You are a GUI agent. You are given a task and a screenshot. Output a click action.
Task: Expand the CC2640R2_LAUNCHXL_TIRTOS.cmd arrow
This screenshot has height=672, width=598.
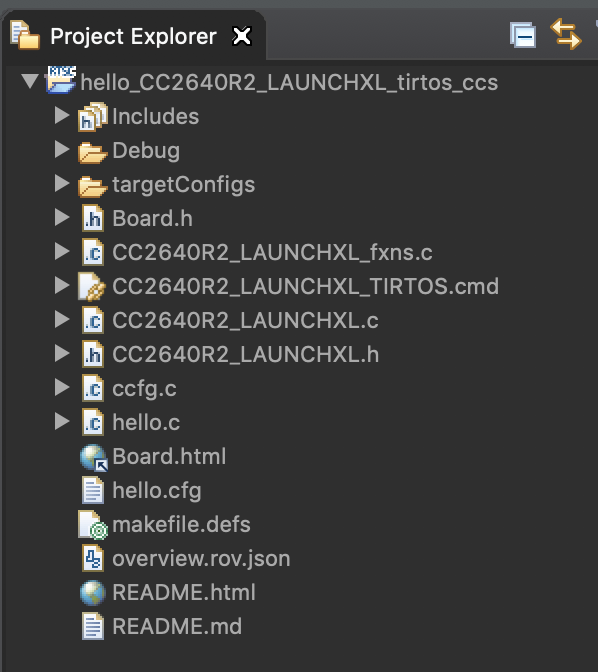tap(62, 285)
